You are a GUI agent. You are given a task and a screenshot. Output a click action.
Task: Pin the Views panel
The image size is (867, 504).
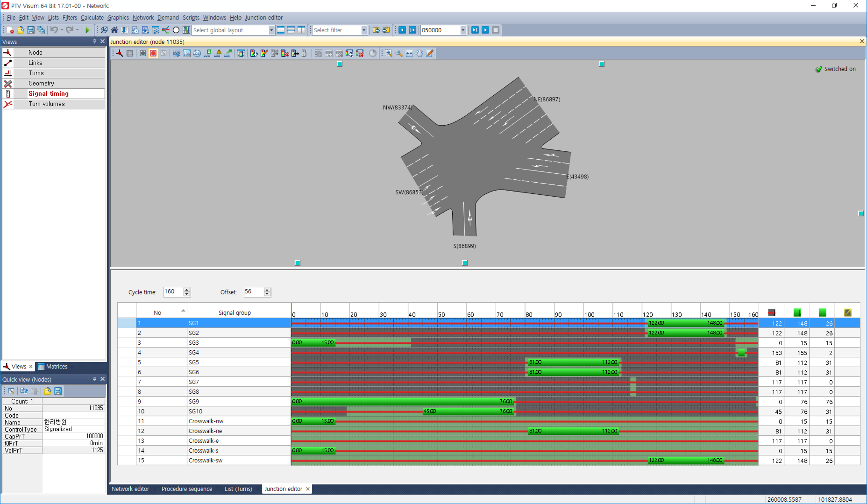[x=94, y=41]
